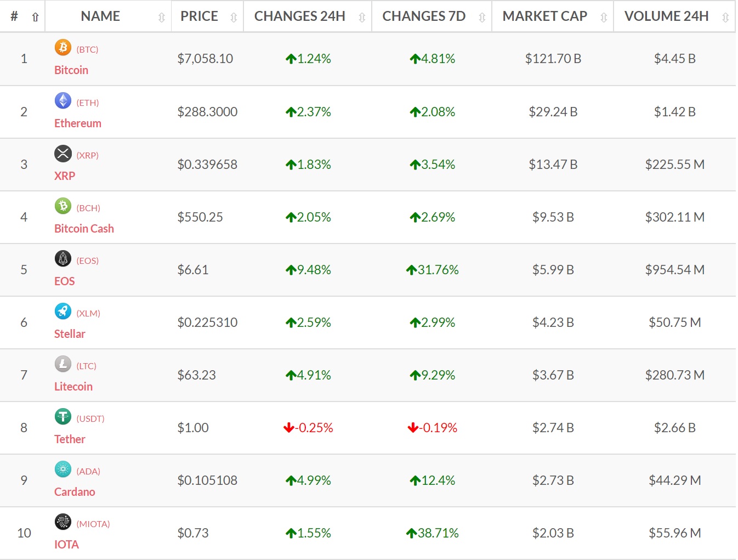Click the (MIOTA) ticker symbol
The image size is (738, 560).
coord(93,524)
